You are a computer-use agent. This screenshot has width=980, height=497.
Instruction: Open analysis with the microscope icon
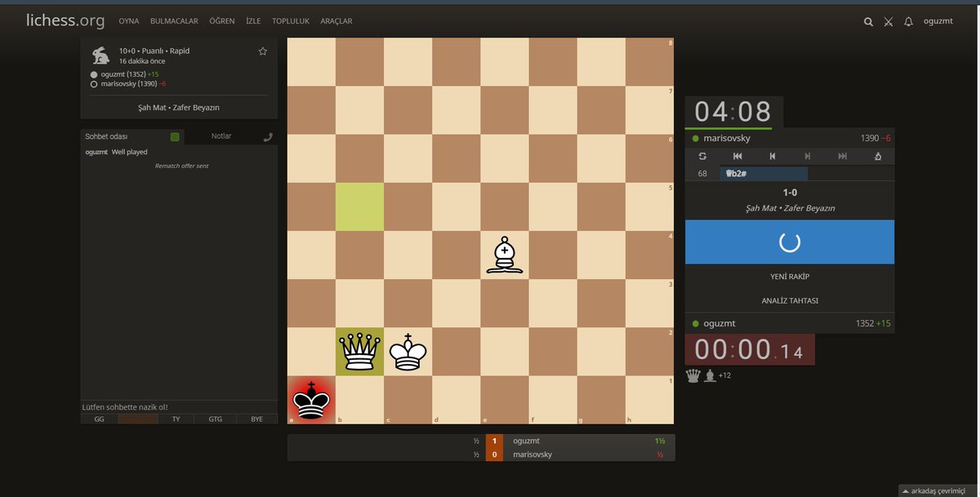pos(877,156)
